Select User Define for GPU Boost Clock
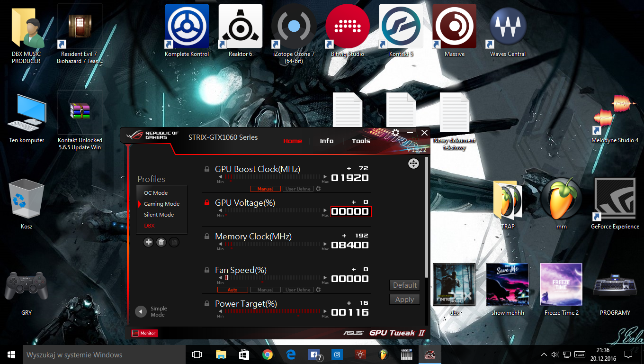 (x=298, y=189)
